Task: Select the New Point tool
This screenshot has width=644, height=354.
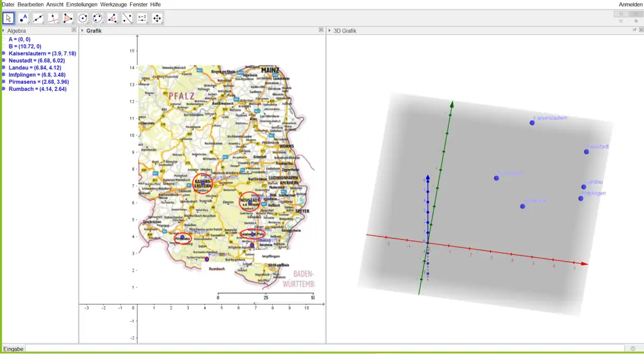Action: pos(24,18)
